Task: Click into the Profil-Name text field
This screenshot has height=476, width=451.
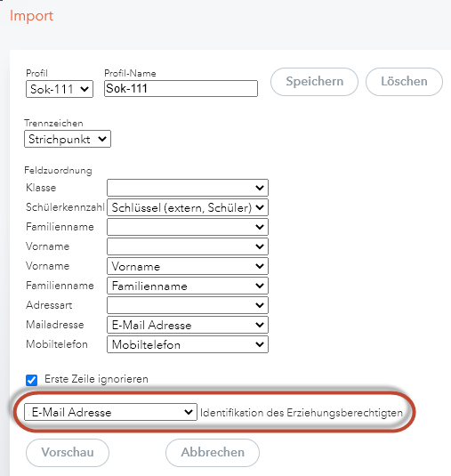Action: pos(181,88)
